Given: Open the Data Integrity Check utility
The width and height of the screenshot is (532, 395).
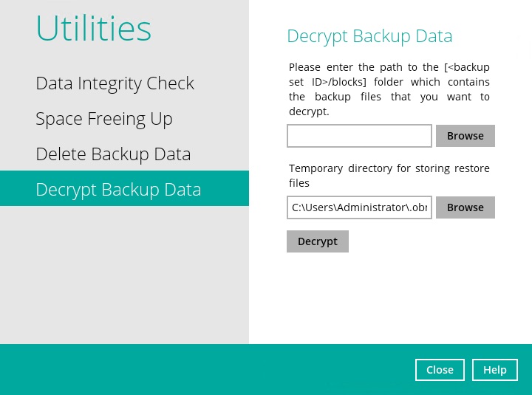Looking at the screenshot, I should click(x=115, y=83).
